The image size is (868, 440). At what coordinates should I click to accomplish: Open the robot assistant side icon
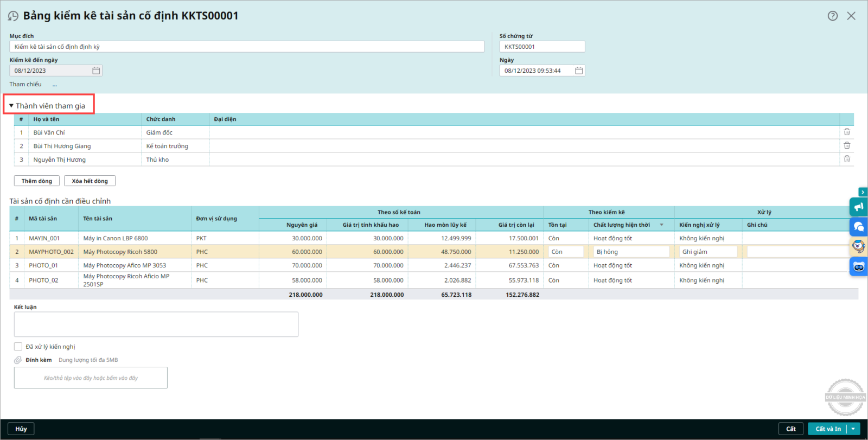(x=859, y=266)
